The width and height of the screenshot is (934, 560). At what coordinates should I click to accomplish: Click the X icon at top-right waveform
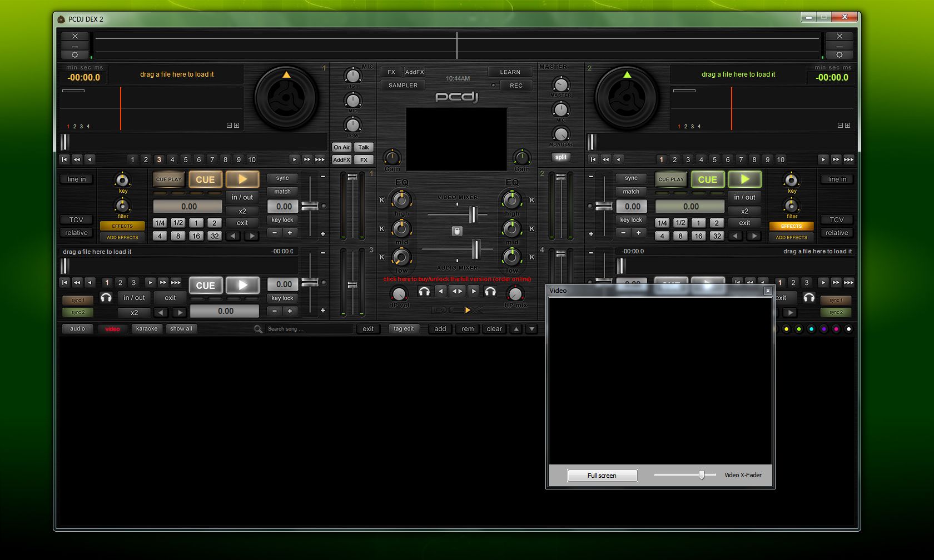pyautogui.click(x=839, y=36)
